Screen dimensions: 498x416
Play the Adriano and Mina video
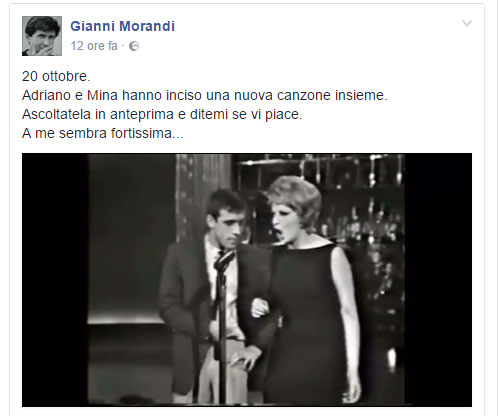point(247,280)
